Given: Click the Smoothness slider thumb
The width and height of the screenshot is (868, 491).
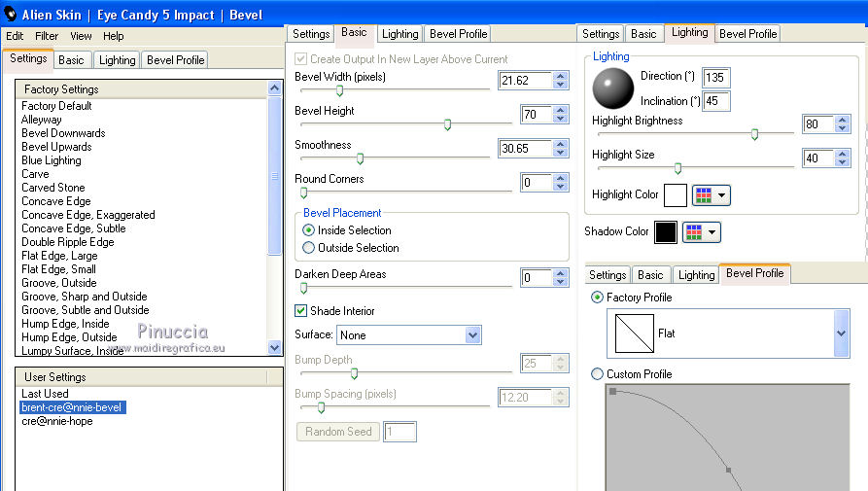Looking at the screenshot, I should click(360, 159).
